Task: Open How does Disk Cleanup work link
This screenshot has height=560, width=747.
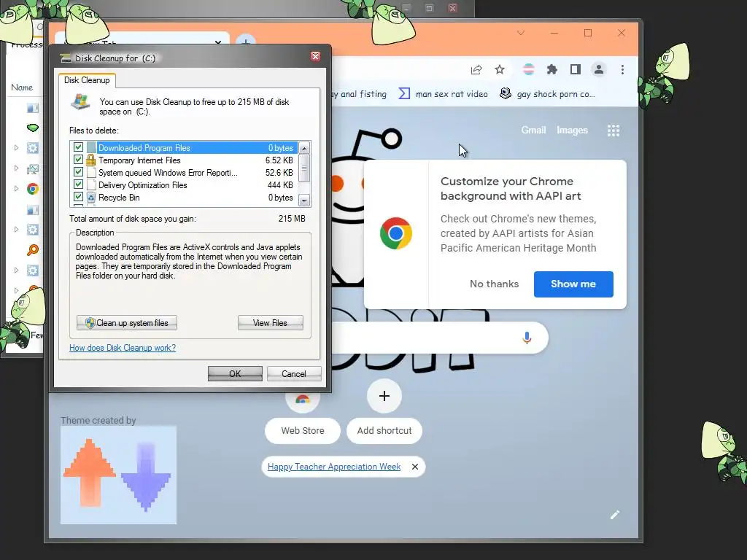Action: point(123,348)
